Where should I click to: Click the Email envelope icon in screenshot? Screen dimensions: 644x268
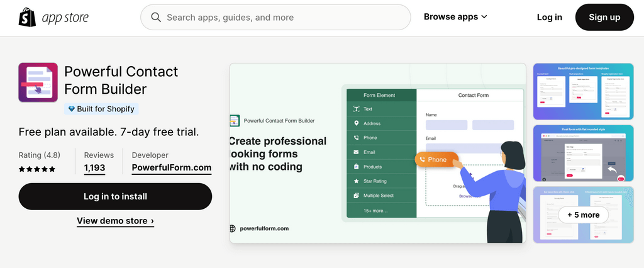(x=356, y=152)
